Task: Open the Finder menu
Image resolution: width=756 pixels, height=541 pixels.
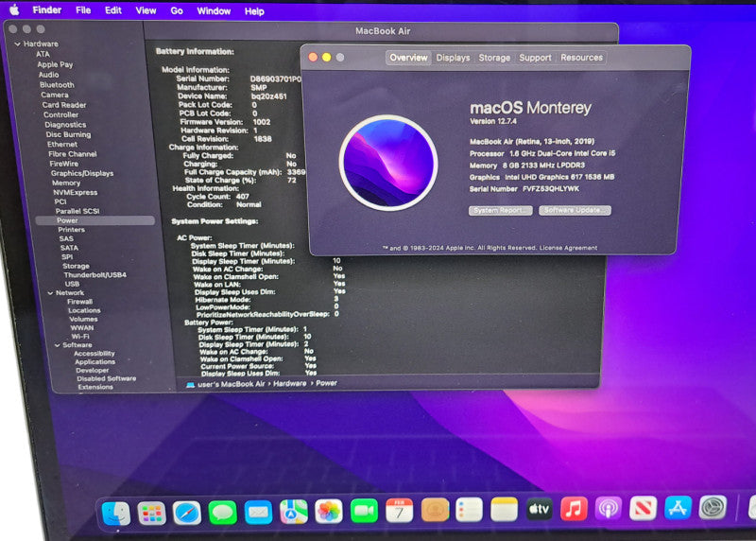Action: pyautogui.click(x=46, y=9)
